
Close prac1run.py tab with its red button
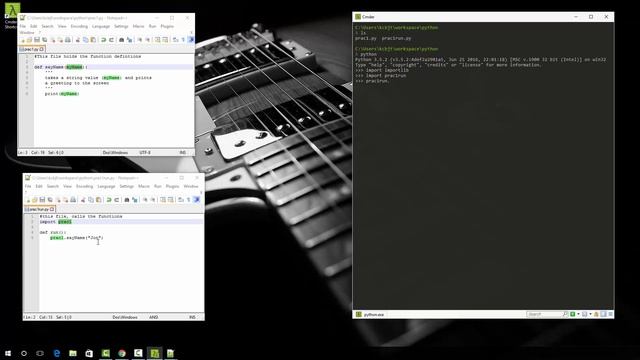tap(52, 209)
